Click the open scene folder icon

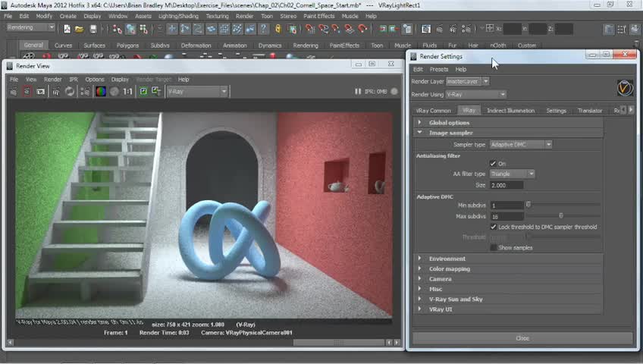tap(80, 29)
